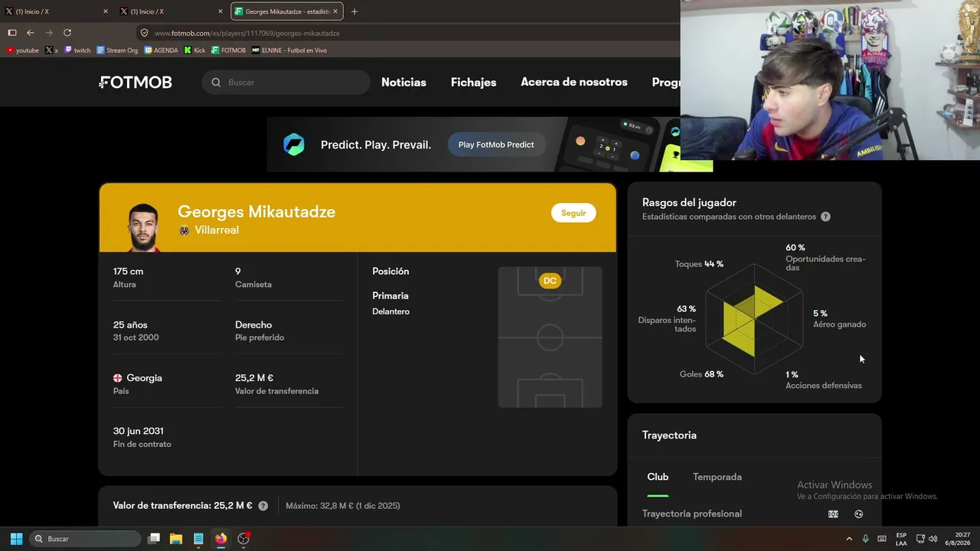The width and height of the screenshot is (980, 551).
Task: Click the DC position badge on the pitch
Action: click(x=550, y=281)
